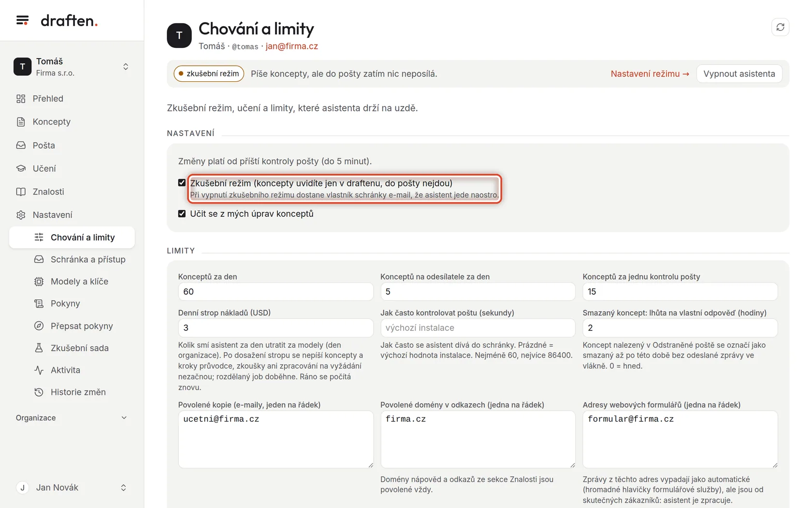
Task: Click the Denní strop nákladů input field
Action: [x=275, y=328]
